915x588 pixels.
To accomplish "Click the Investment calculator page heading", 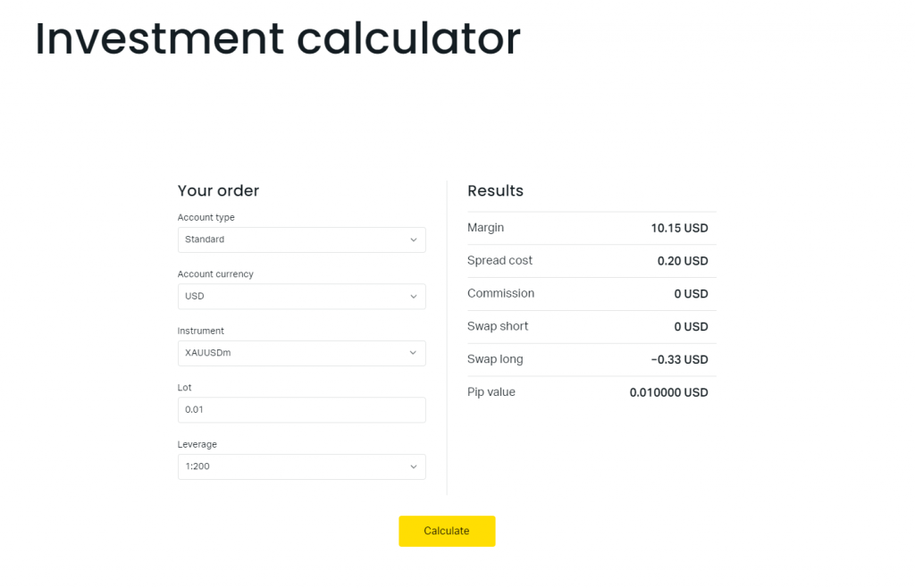I will click(277, 39).
